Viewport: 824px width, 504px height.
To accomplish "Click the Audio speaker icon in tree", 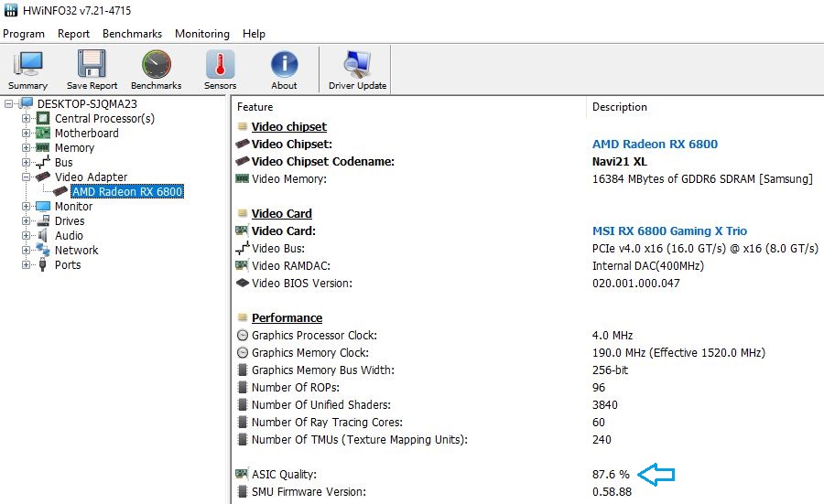I will [x=43, y=236].
